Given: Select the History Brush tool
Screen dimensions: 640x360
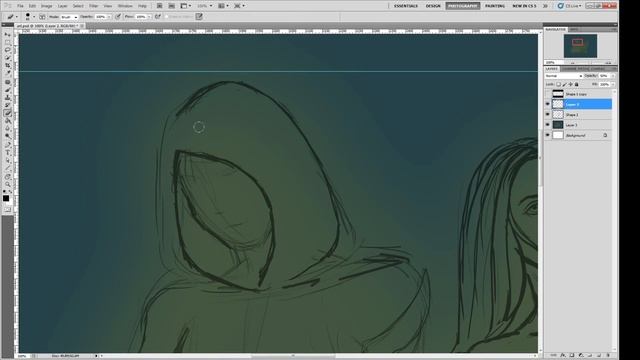Looking at the screenshot, I should (x=7, y=105).
